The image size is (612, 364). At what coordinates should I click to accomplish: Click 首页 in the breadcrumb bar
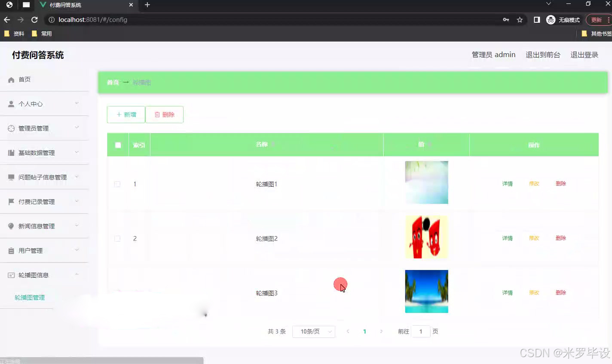click(x=112, y=82)
